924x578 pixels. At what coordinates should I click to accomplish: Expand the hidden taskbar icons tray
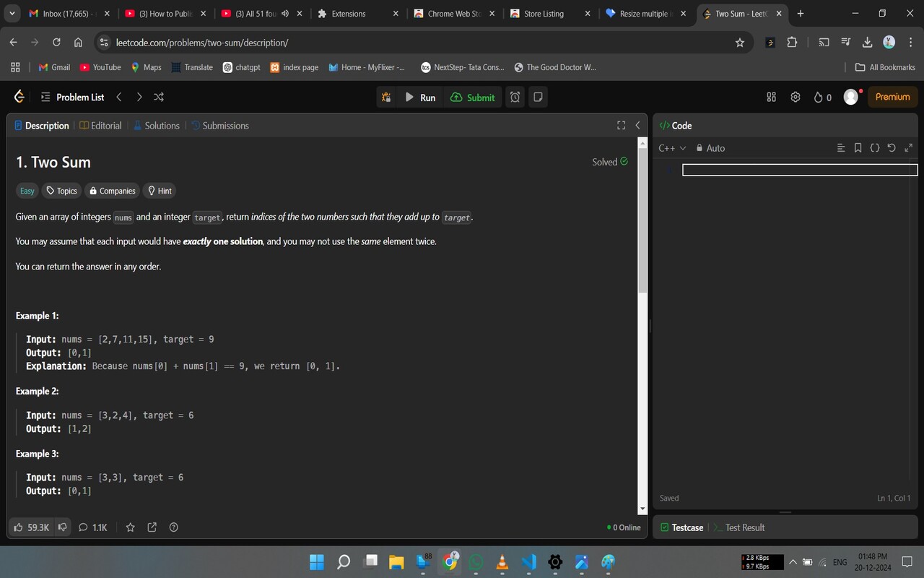click(x=793, y=561)
